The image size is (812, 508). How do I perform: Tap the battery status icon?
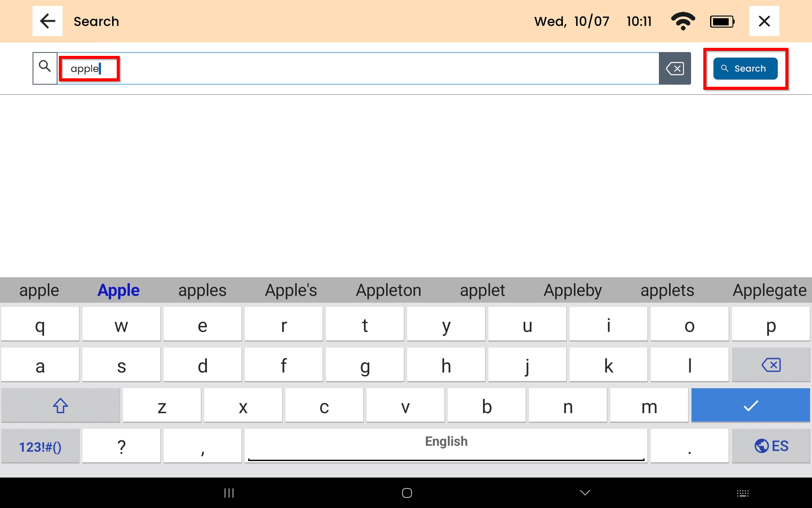[722, 21]
